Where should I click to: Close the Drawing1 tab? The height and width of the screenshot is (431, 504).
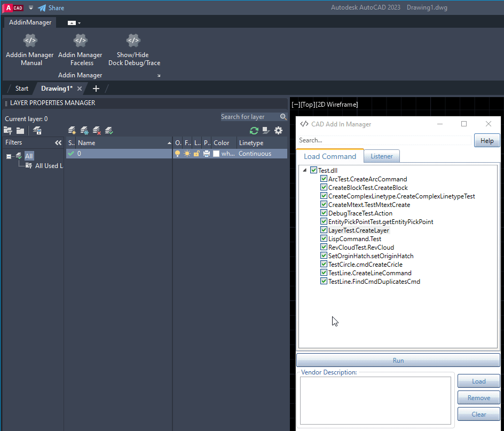(80, 89)
